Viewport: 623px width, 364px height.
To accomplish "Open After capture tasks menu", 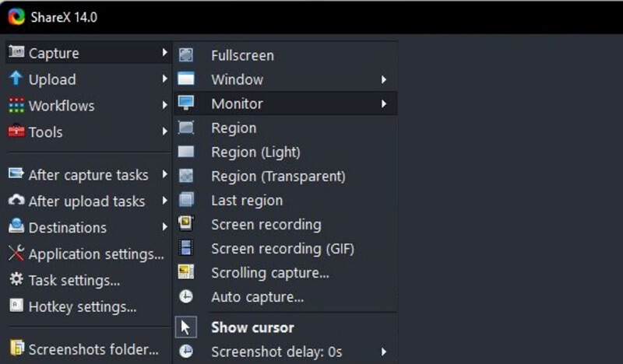I will point(89,174).
